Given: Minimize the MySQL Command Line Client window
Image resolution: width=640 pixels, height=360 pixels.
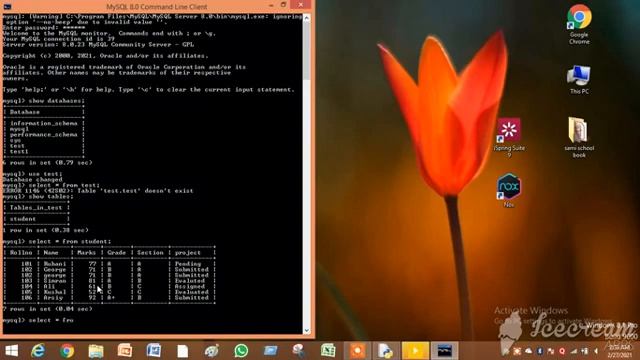Looking at the screenshot, I should point(271,5).
